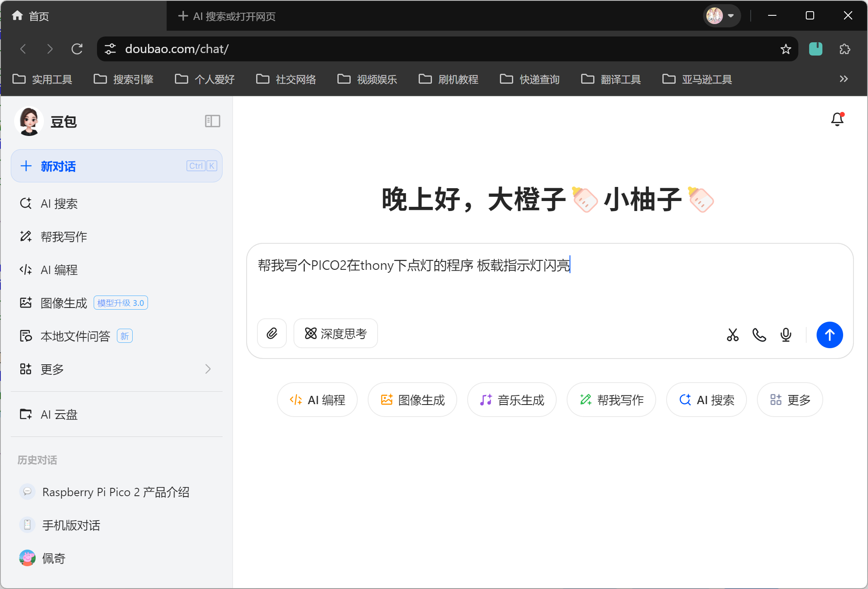Open AI 云盘 in the sidebar
Viewport: 868px width, 589px height.
[116, 414]
